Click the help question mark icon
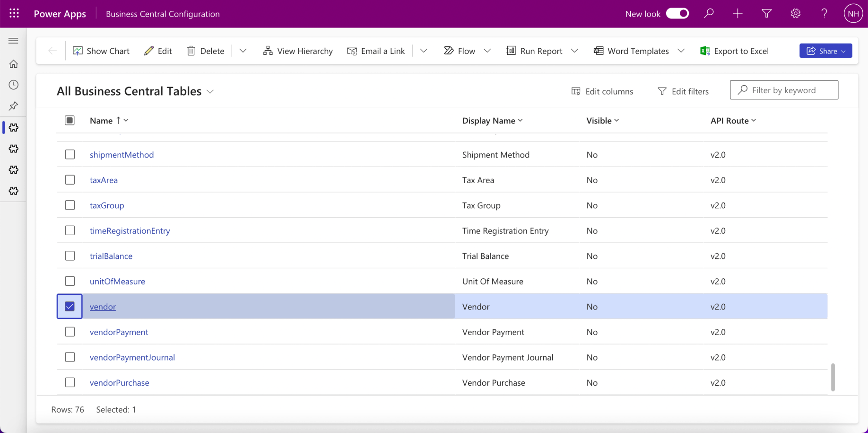This screenshot has height=433, width=868. coord(824,14)
